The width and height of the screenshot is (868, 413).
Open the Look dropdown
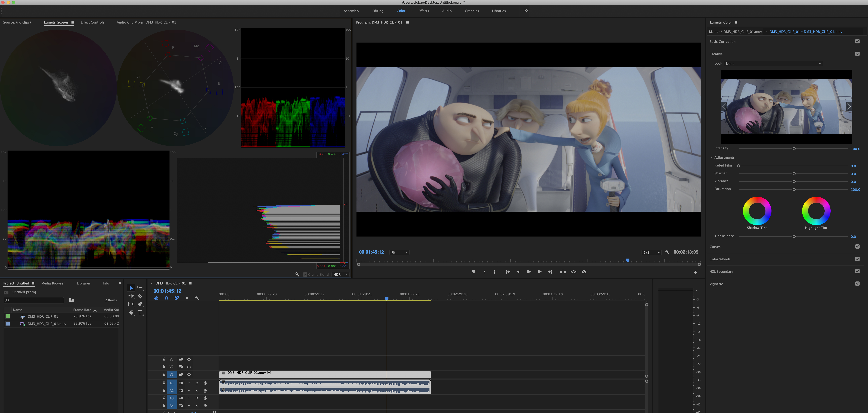tap(773, 63)
